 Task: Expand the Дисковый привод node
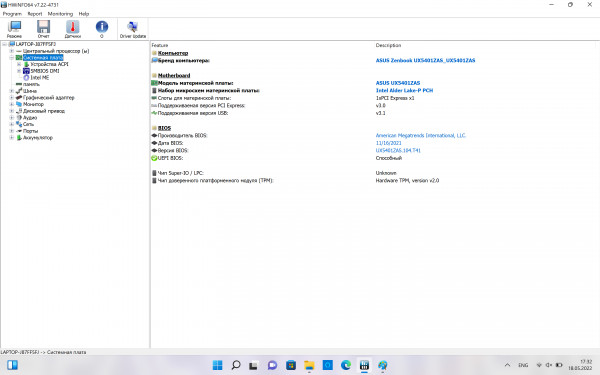click(11, 111)
